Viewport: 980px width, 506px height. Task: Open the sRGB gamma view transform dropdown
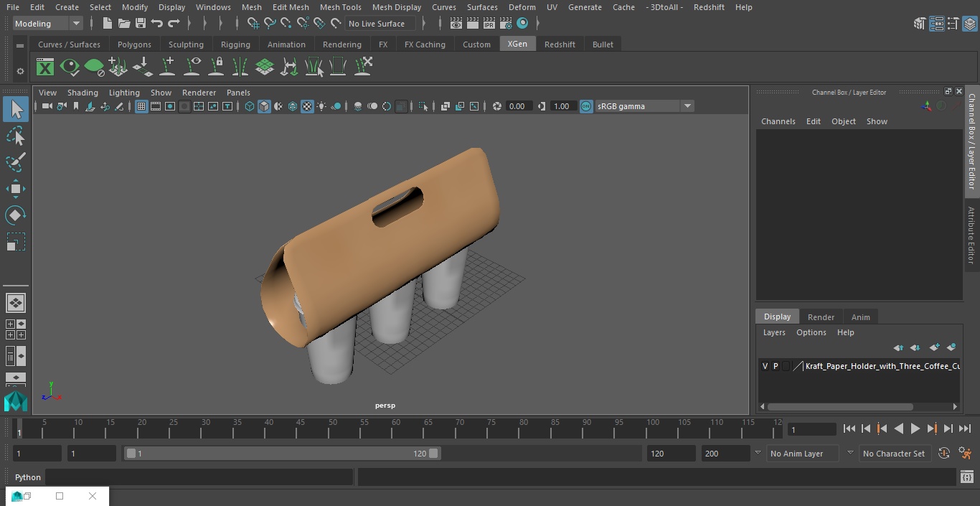pyautogui.click(x=644, y=106)
